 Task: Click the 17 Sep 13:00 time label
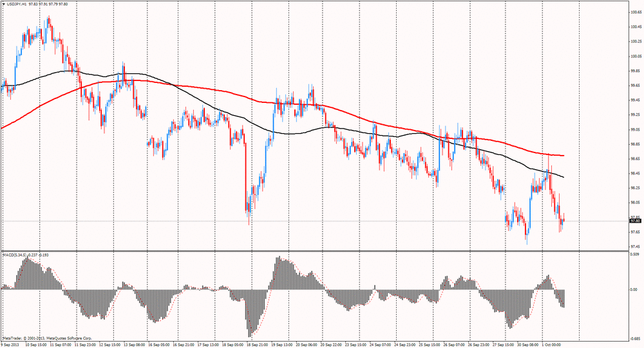[x=208, y=345]
